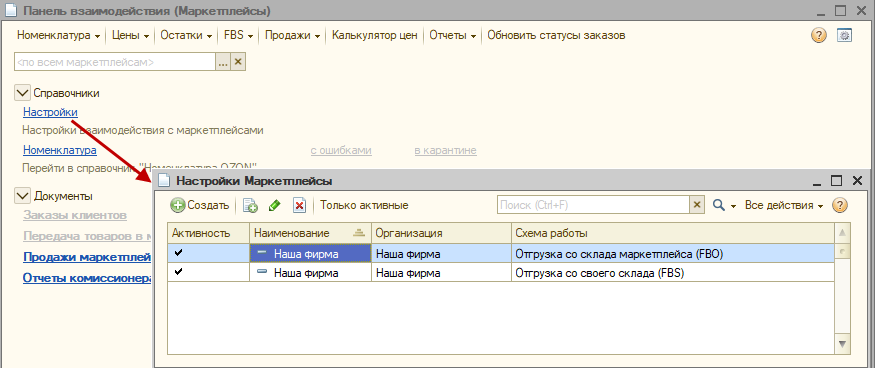Open the Все действия dropdown

[x=784, y=205]
